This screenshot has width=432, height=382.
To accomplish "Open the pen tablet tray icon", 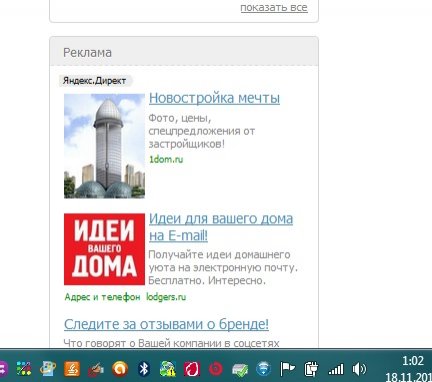I will click(x=96, y=369).
